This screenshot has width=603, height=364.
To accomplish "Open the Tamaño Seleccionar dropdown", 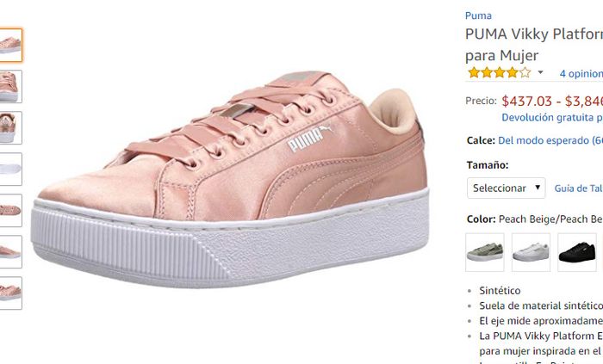I will point(506,188).
